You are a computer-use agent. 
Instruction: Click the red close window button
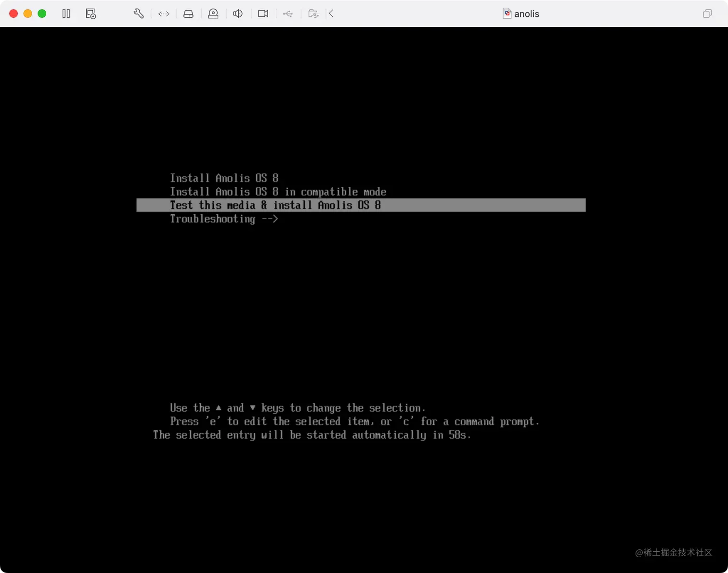(x=13, y=13)
